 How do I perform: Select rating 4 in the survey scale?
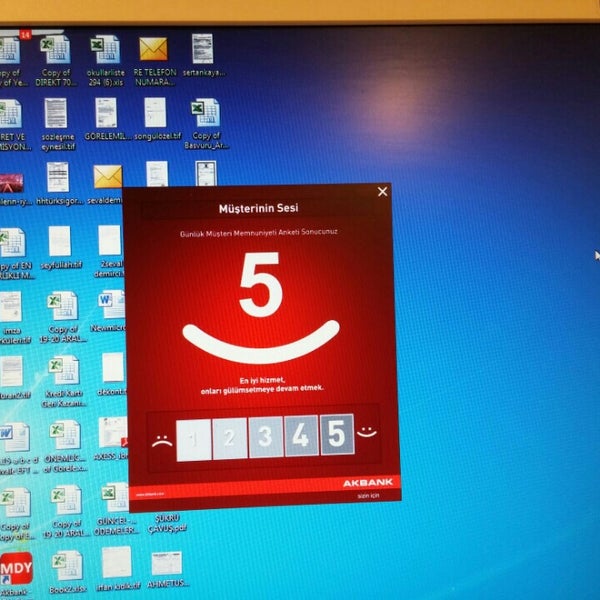pyautogui.click(x=301, y=435)
